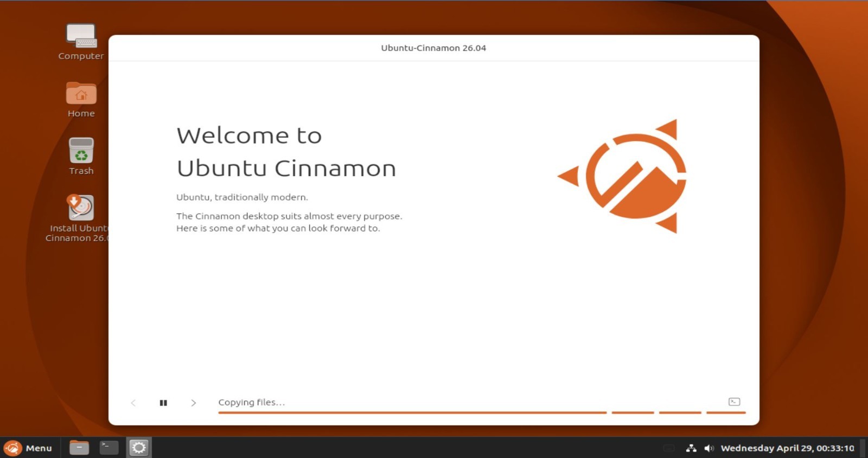The height and width of the screenshot is (458, 868).
Task: Click 'The Cinnamon desktop suits almost every purpose' text
Action: coord(289,216)
